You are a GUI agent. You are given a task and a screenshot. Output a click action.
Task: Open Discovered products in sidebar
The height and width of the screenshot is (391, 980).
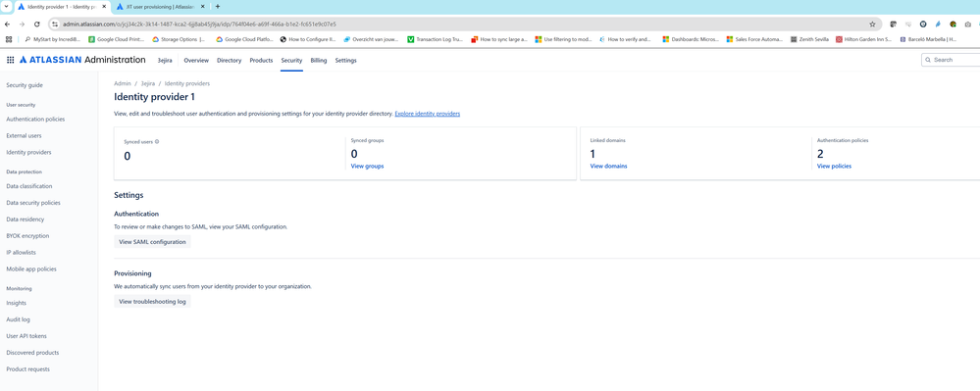pyautogui.click(x=32, y=353)
